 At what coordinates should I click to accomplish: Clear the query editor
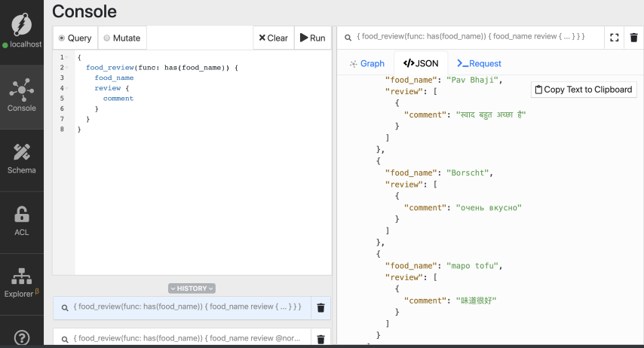point(272,38)
